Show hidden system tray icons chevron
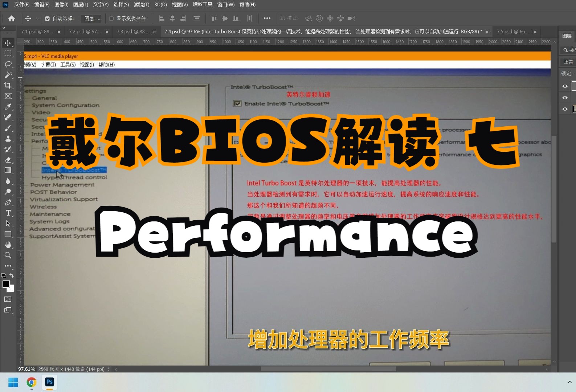This screenshot has width=576, height=392. (x=569, y=382)
